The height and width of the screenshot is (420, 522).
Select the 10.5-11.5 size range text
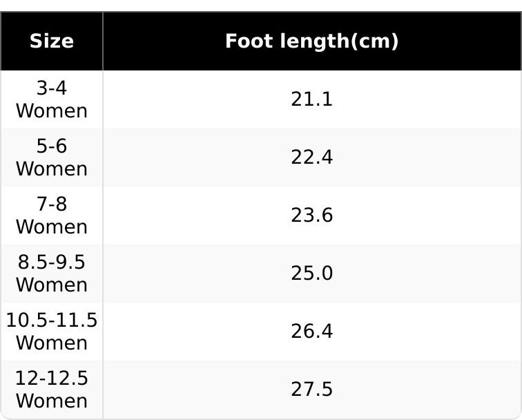pos(52,321)
